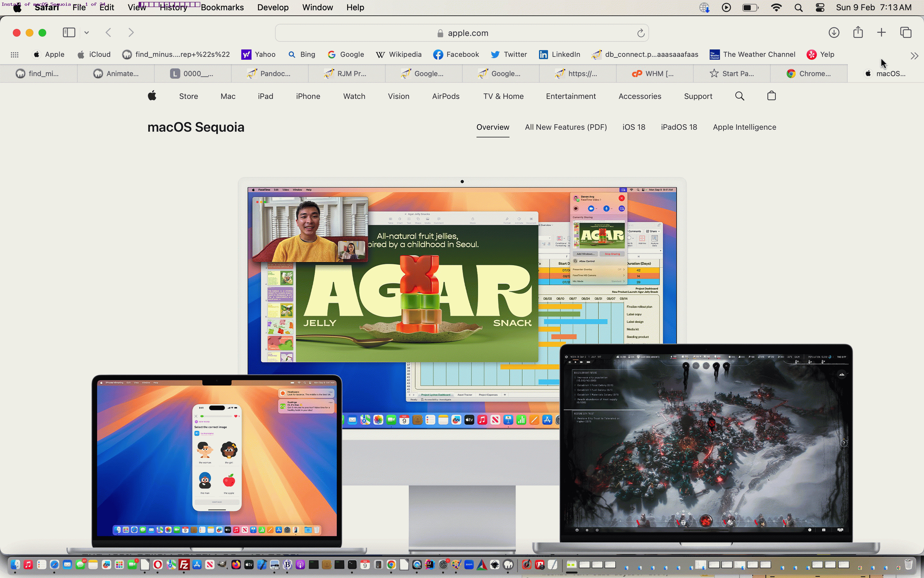
Task: Switch to the Chrome... tab
Action: pos(809,74)
